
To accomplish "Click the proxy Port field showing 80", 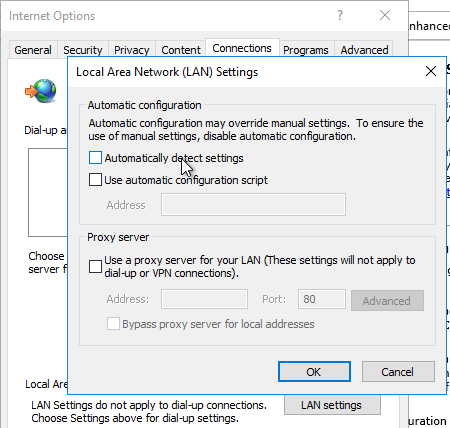I will pos(322,299).
